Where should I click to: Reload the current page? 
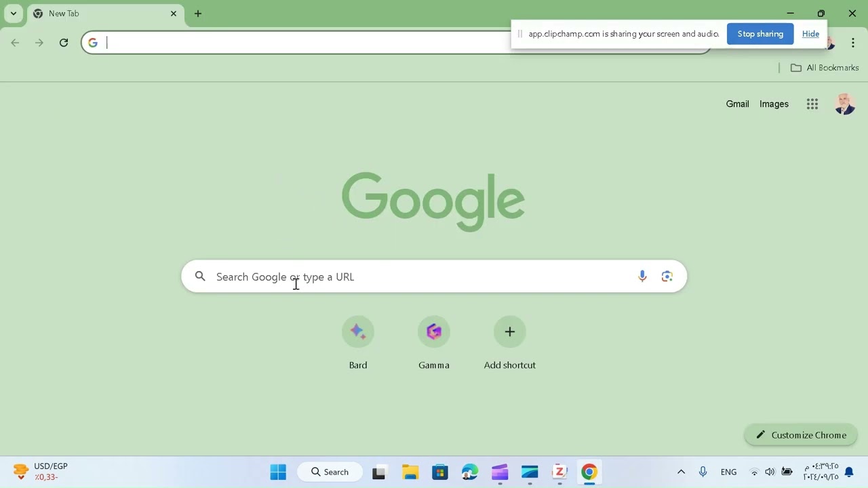click(x=64, y=43)
